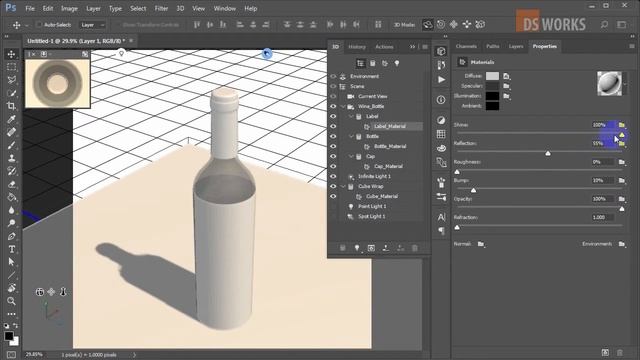Hide the Cap mesh
640x360 pixels.
click(x=333, y=156)
